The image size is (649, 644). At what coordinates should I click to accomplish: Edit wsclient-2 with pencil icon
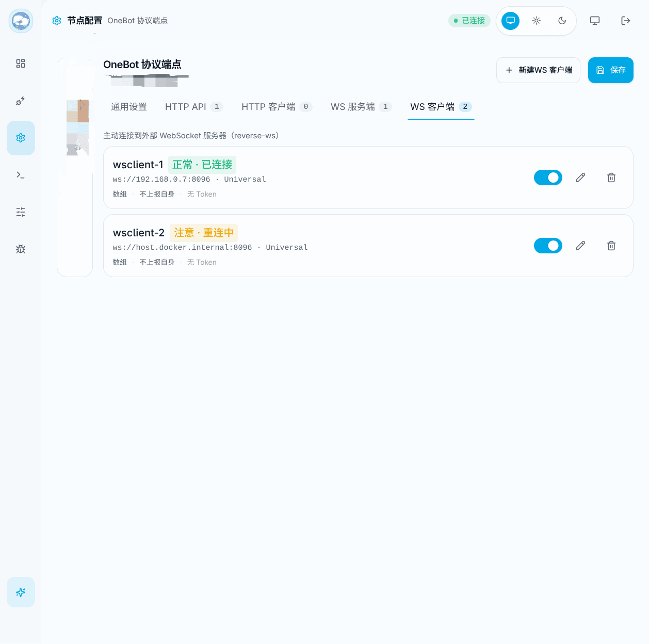580,246
